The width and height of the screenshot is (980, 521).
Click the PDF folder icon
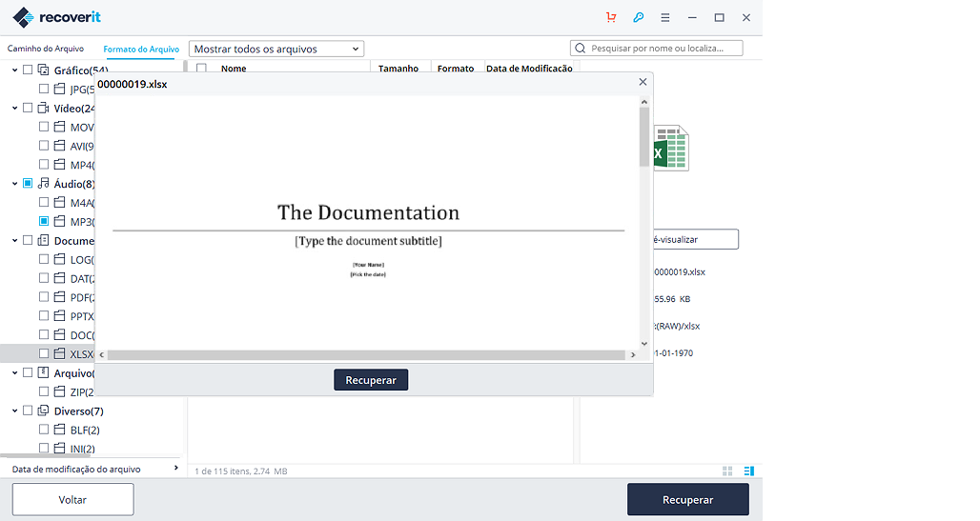pyautogui.click(x=59, y=297)
